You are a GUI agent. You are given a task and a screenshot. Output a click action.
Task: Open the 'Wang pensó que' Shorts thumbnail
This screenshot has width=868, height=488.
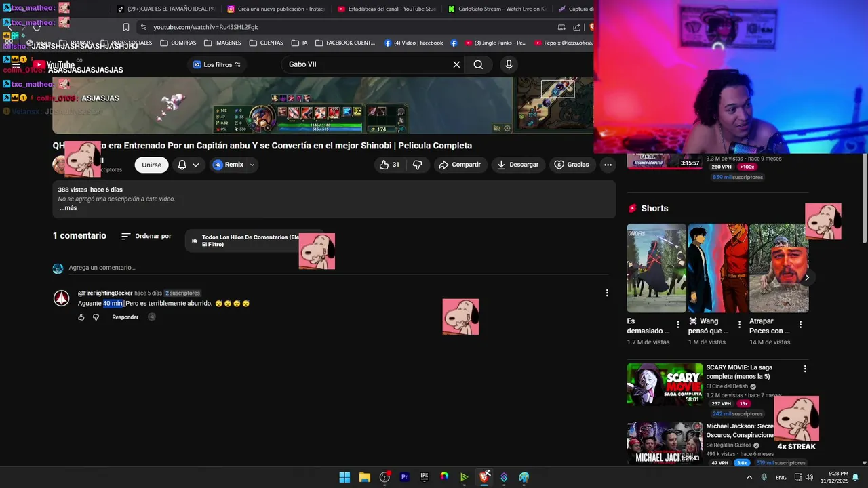[x=717, y=268]
